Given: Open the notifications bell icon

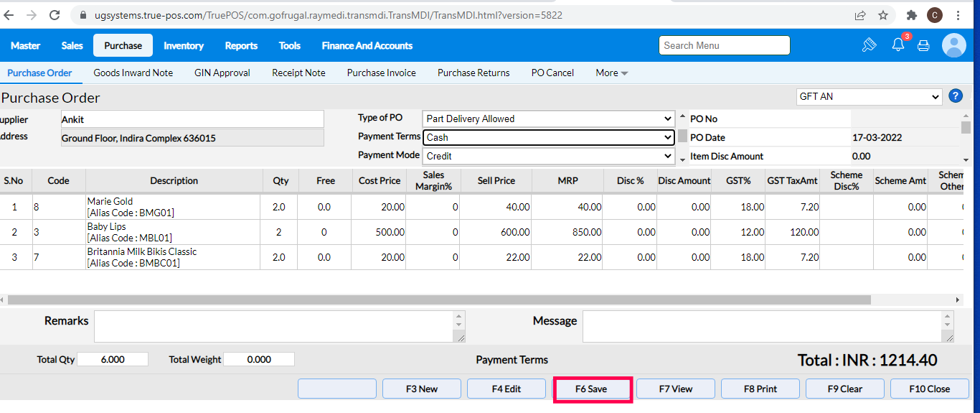Looking at the screenshot, I should 898,45.
